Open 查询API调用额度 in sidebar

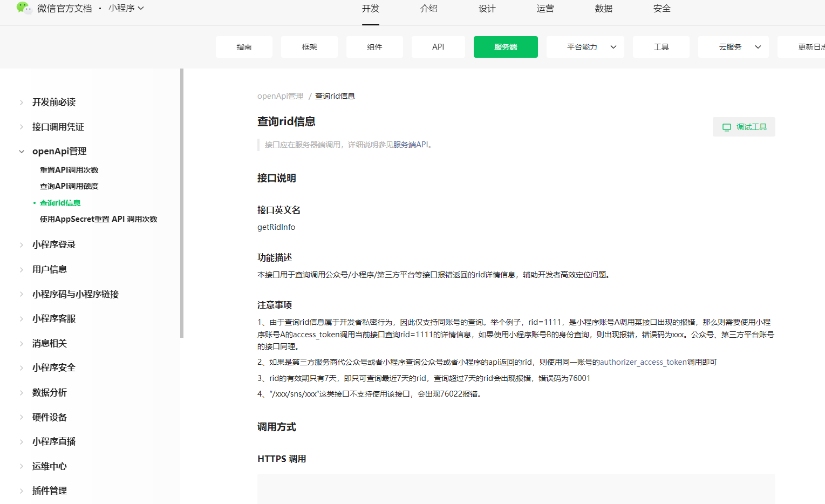69,186
